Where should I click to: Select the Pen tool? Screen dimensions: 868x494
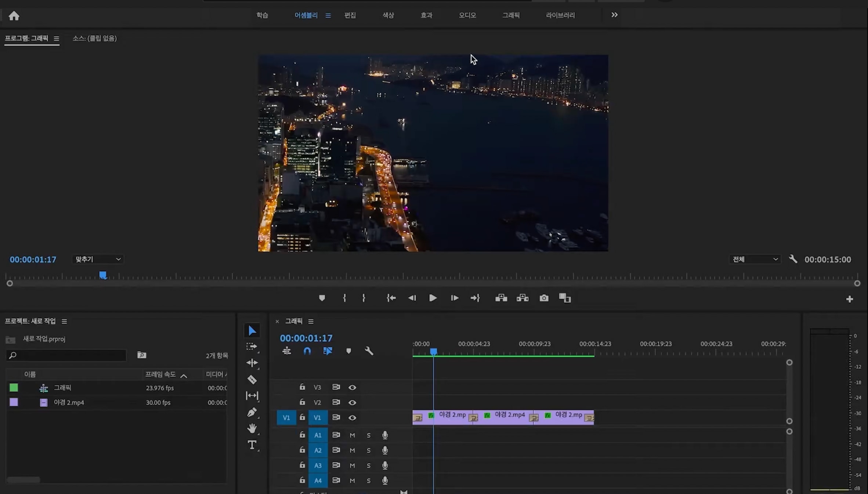(252, 412)
